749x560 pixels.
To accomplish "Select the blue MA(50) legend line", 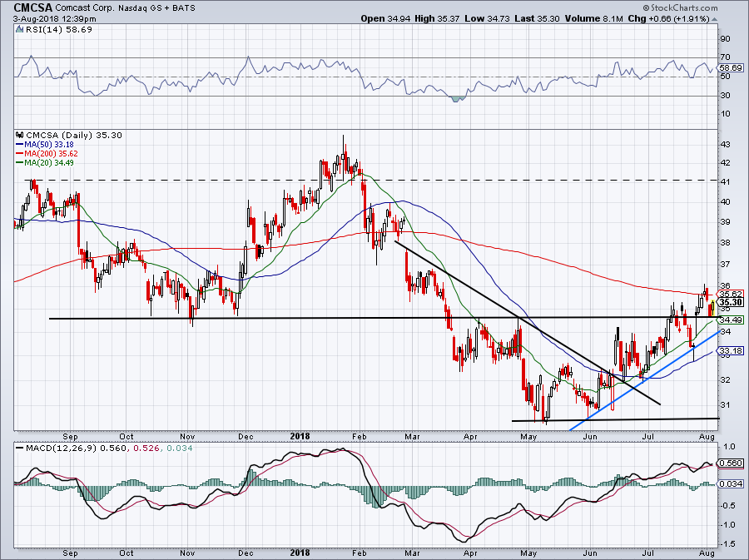I will click(x=20, y=145).
